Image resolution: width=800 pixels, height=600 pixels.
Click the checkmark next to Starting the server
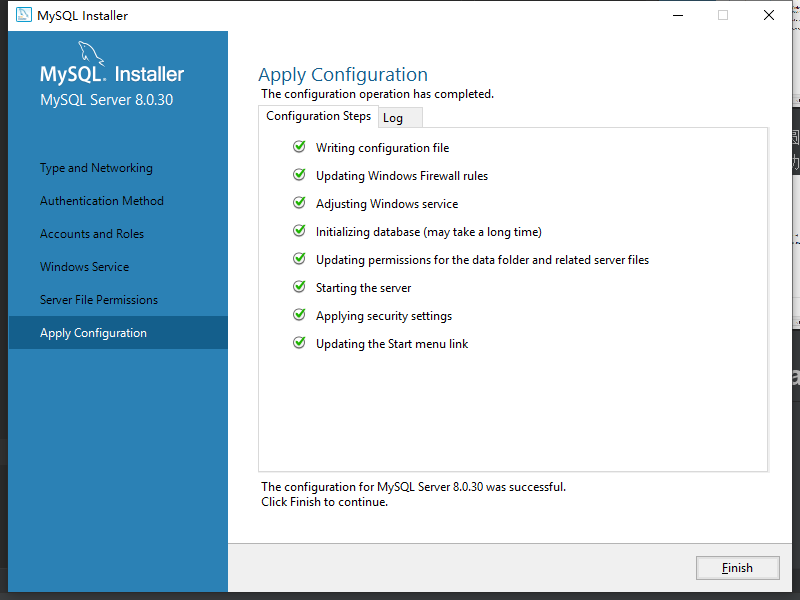299,287
